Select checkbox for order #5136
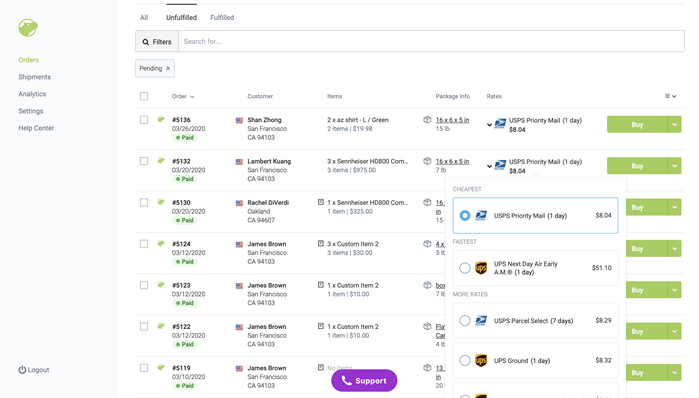 (x=144, y=120)
